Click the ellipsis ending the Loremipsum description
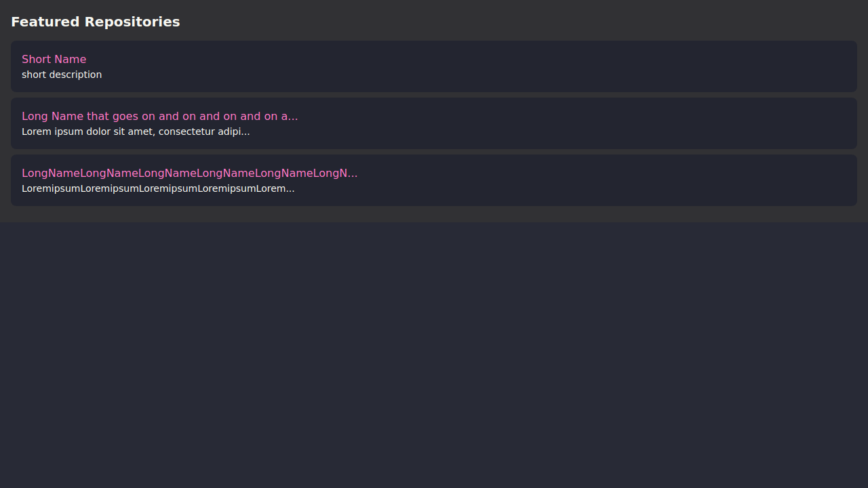Screen dimensions: 868x488 (x=290, y=190)
